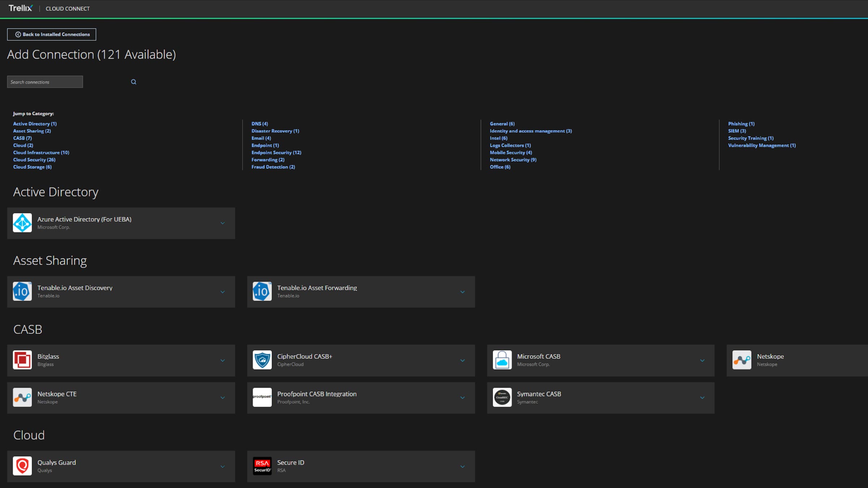Click the Qualys Guard icon
The height and width of the screenshot is (488, 868).
[22, 466]
